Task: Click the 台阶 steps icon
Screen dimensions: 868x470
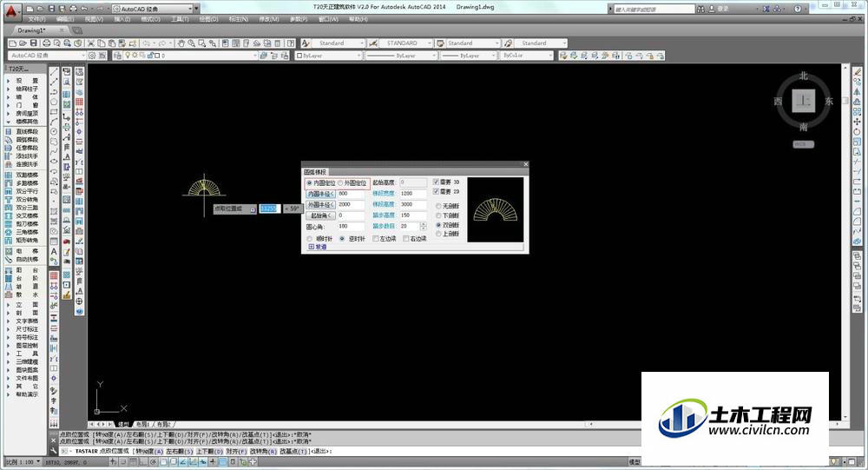Action: [9, 278]
